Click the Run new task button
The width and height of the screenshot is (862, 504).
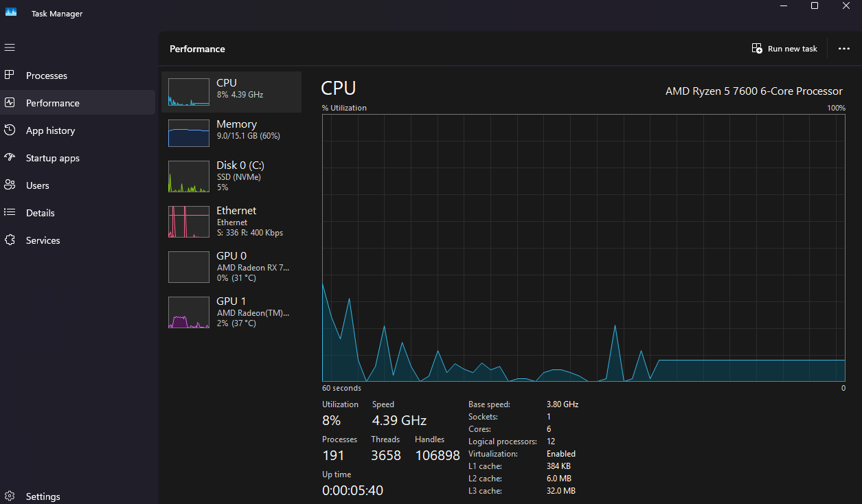click(x=785, y=49)
